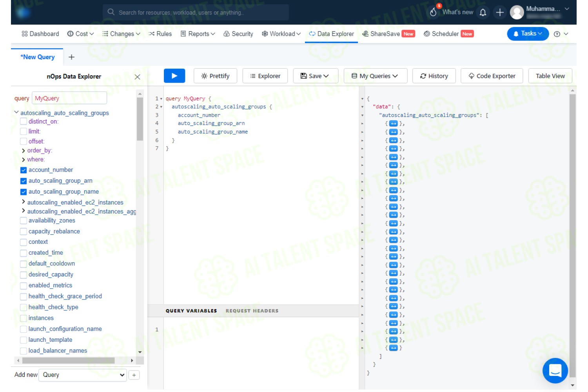Open the help question mark menu
588x392 pixels.
pos(557,34)
